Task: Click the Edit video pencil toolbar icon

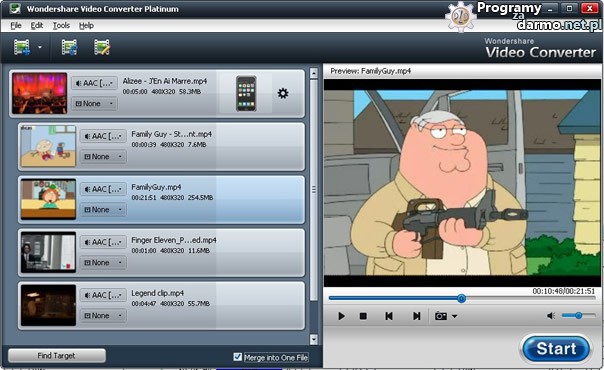Action: click(102, 47)
